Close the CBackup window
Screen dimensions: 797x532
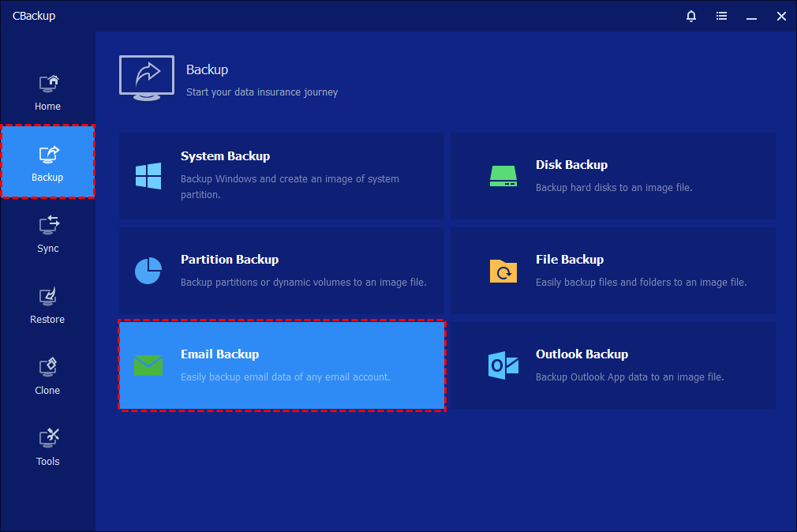(x=780, y=16)
